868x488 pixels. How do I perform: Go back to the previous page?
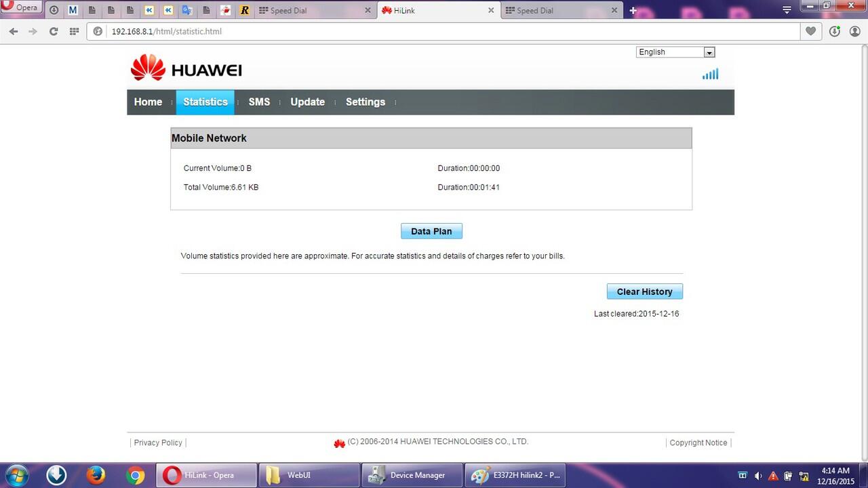14,31
